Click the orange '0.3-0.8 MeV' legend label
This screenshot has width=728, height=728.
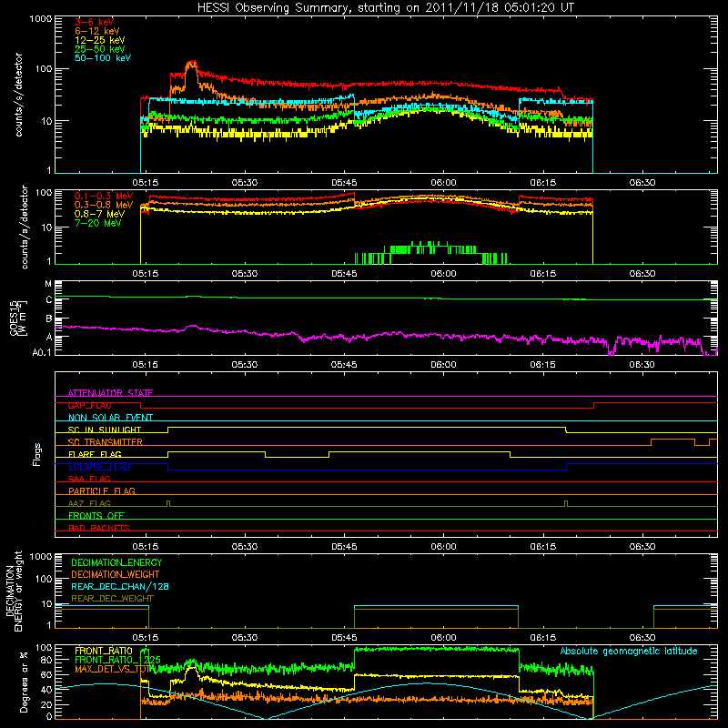click(104, 205)
